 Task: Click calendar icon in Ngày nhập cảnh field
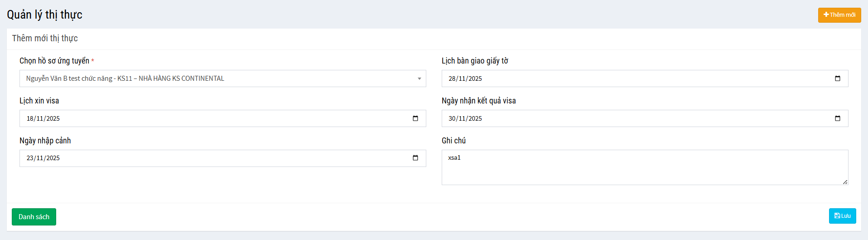coord(415,158)
